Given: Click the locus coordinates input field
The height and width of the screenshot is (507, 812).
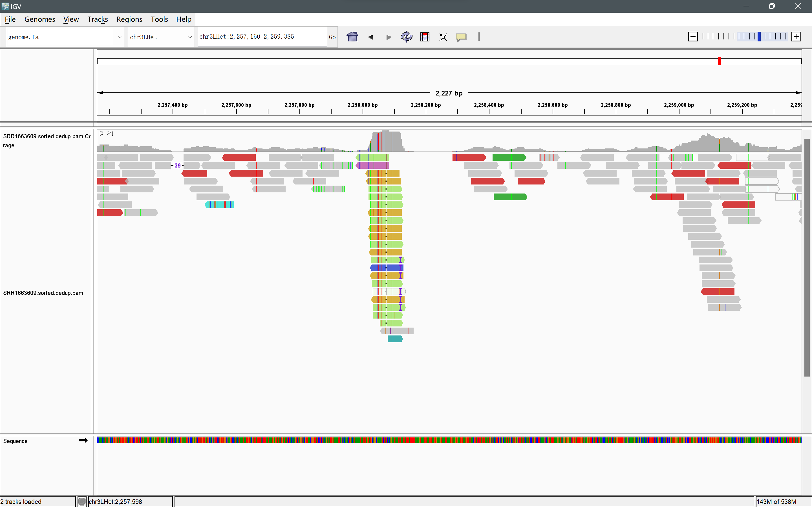Looking at the screenshot, I should [262, 37].
